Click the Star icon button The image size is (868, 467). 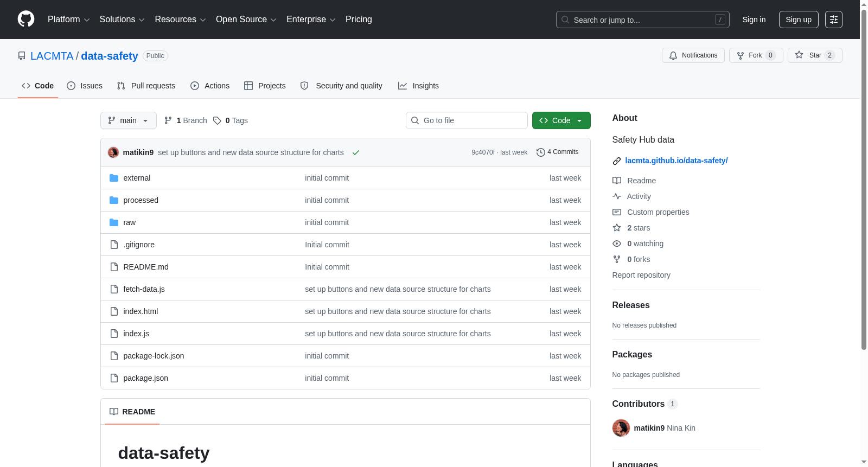(x=815, y=55)
